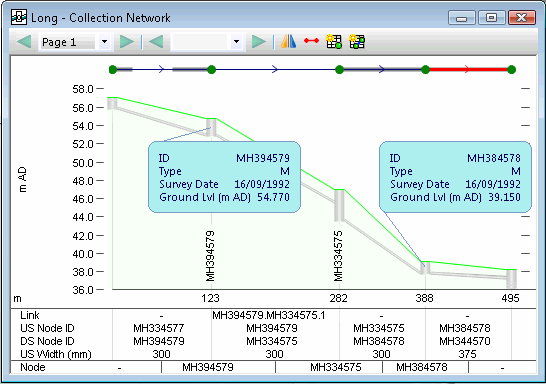
Task: Click the red double-ended link icon
Action: (x=311, y=41)
